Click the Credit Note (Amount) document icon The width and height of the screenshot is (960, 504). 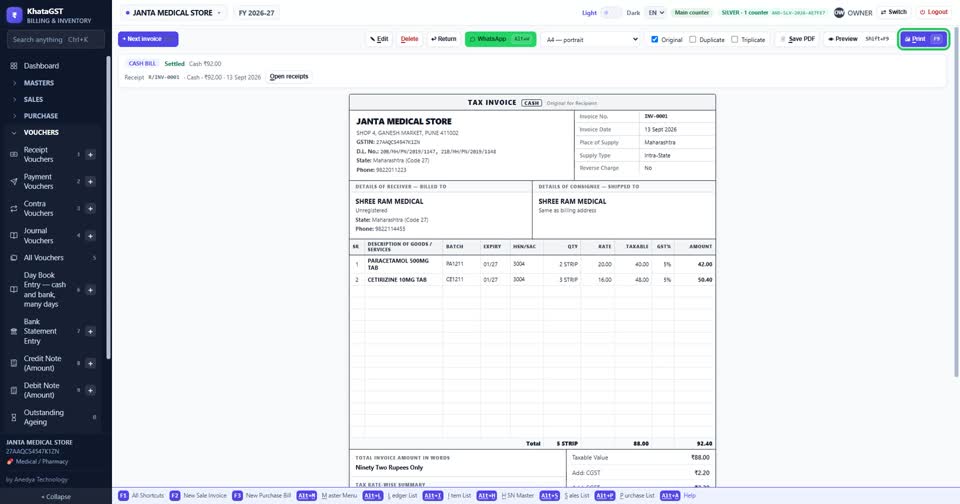pos(13,363)
